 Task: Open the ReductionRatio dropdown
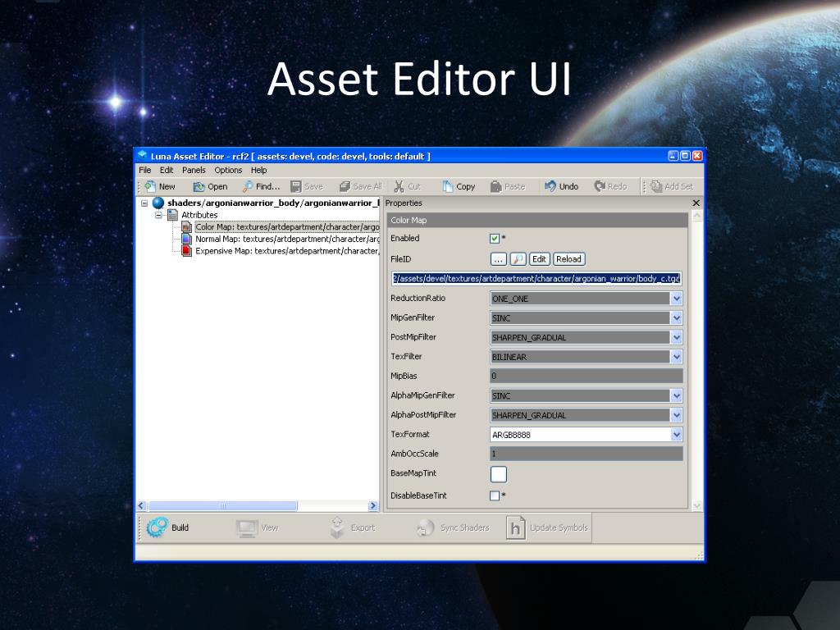tap(676, 299)
